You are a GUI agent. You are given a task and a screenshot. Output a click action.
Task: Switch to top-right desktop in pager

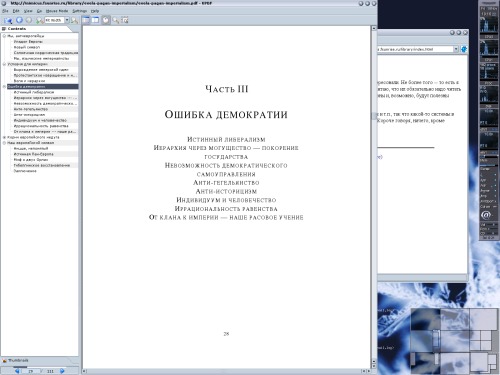(x=484, y=319)
